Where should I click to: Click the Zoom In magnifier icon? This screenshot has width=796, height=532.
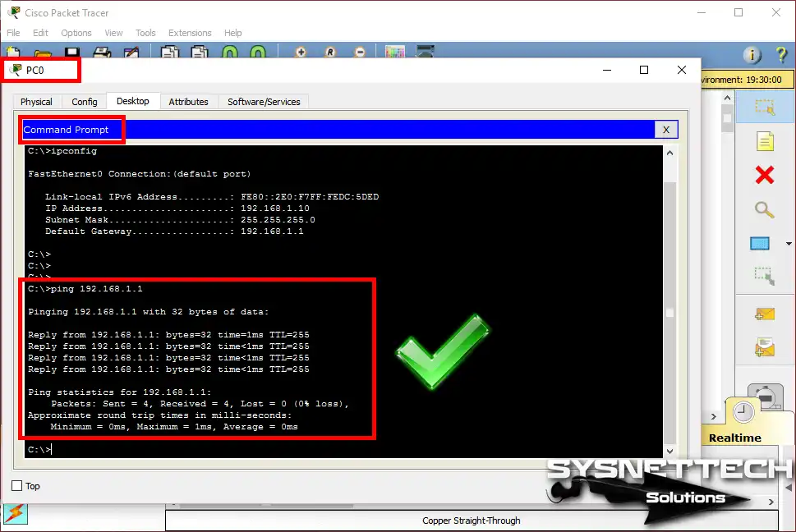pyautogui.click(x=301, y=52)
